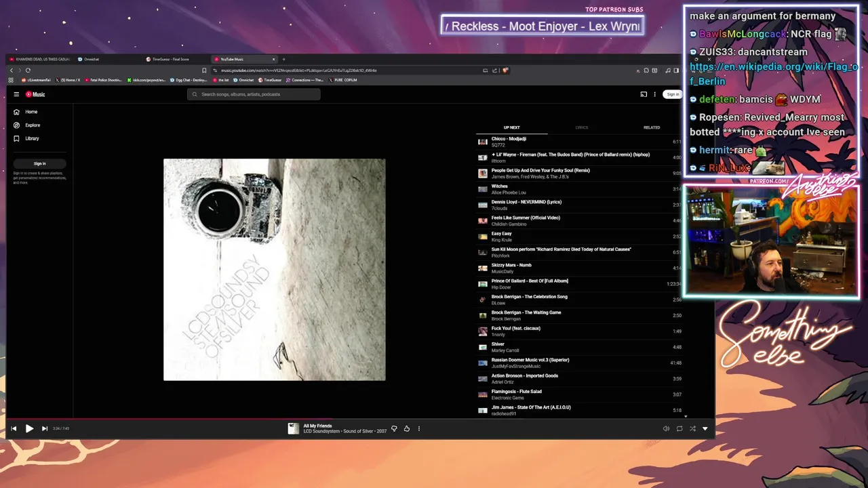Image resolution: width=868 pixels, height=488 pixels.
Task: Click the Sign in button at top right
Action: pos(672,94)
